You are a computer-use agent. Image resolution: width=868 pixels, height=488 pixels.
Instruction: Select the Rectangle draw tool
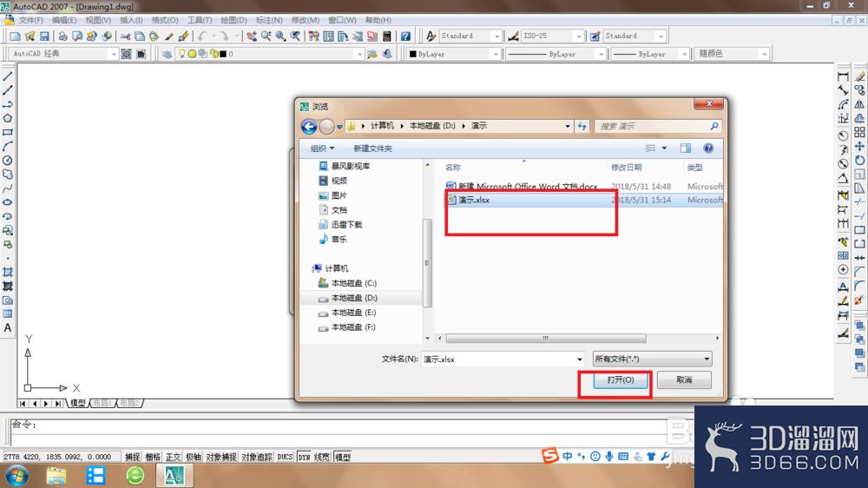(x=8, y=132)
